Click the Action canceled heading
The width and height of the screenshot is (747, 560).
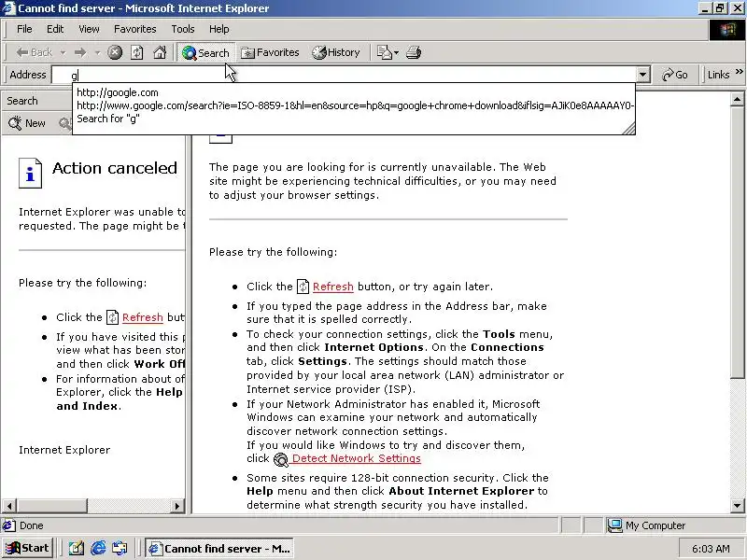coord(114,168)
